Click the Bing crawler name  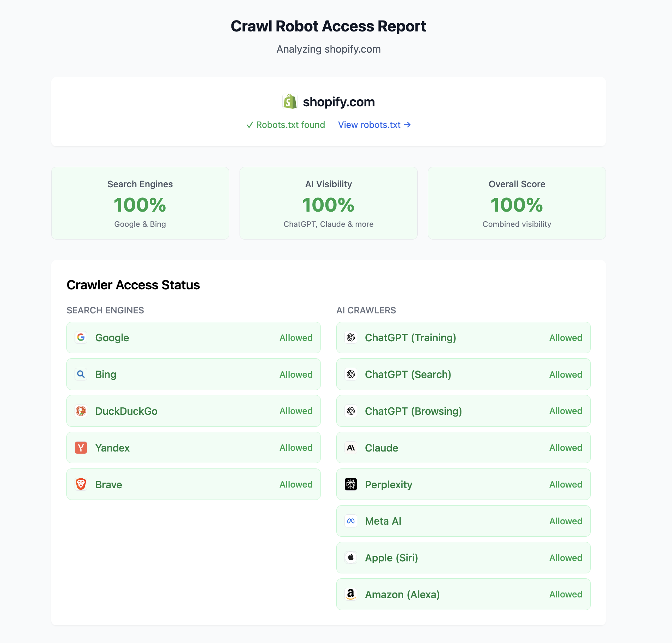106,374
